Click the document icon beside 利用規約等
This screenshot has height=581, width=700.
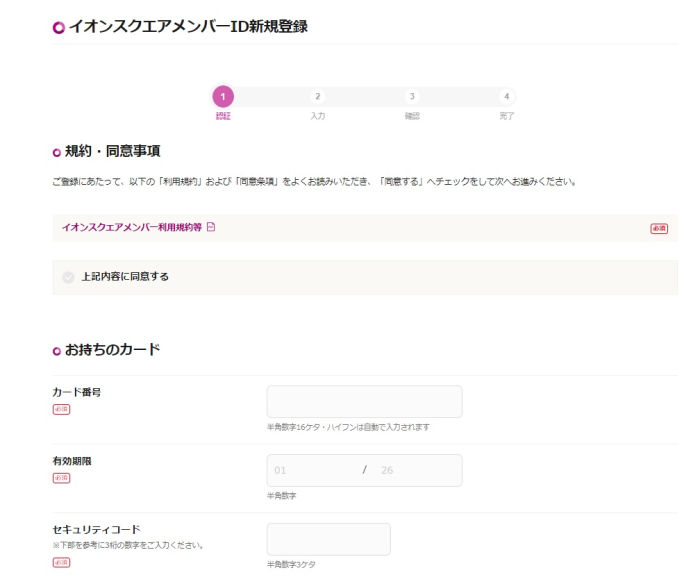[x=211, y=227]
